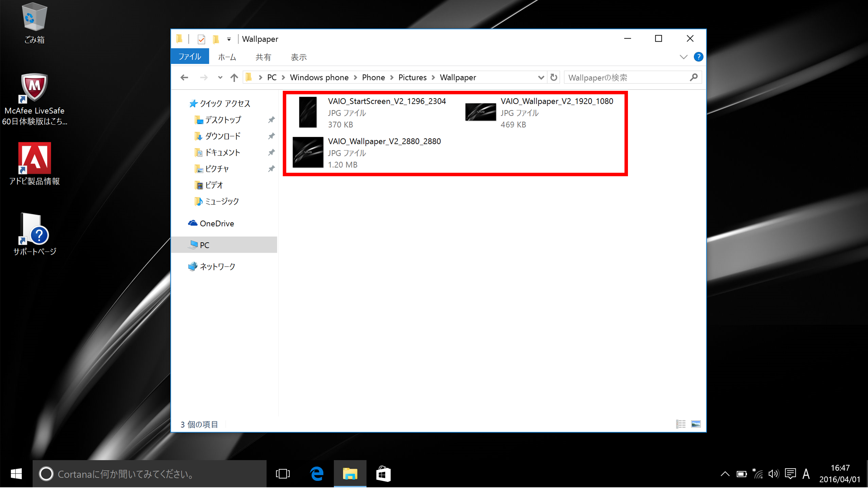Click the New folder icon in title bar
Viewport: 868px width, 488px height.
[x=216, y=39]
